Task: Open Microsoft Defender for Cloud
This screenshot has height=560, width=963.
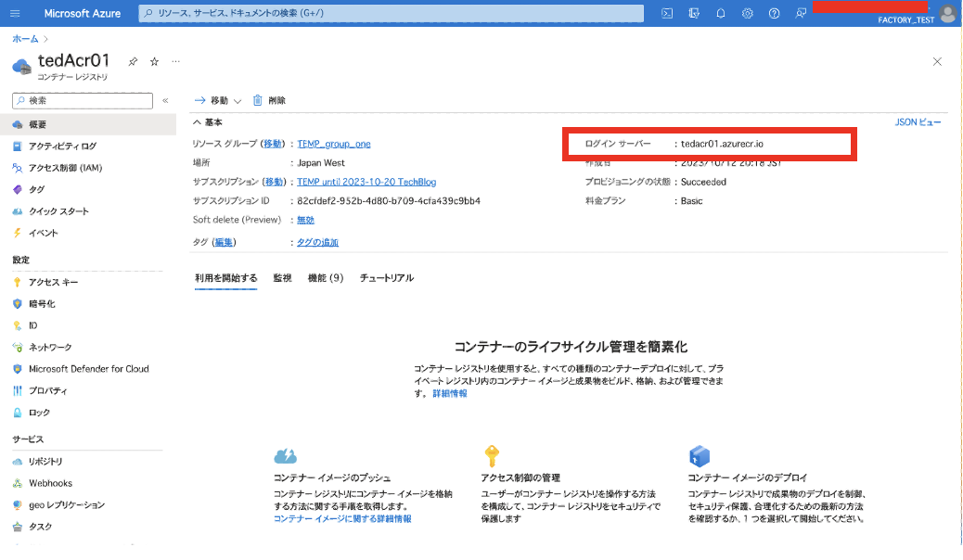Action: pos(88,369)
